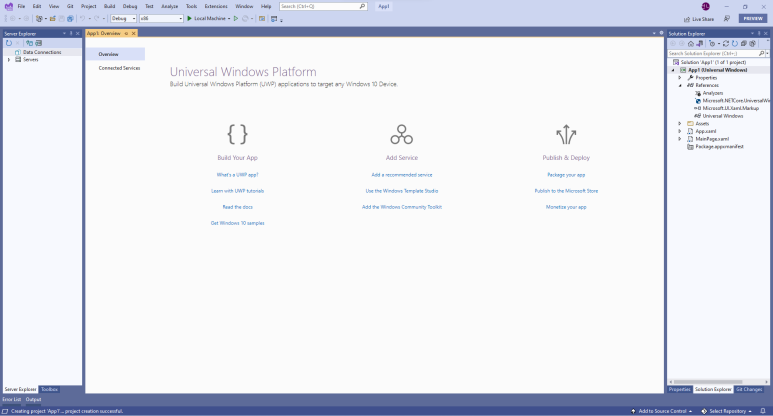Click Solution Explorer horizontal scrollbar
This screenshot has height=416, width=773.
(x=707, y=382)
